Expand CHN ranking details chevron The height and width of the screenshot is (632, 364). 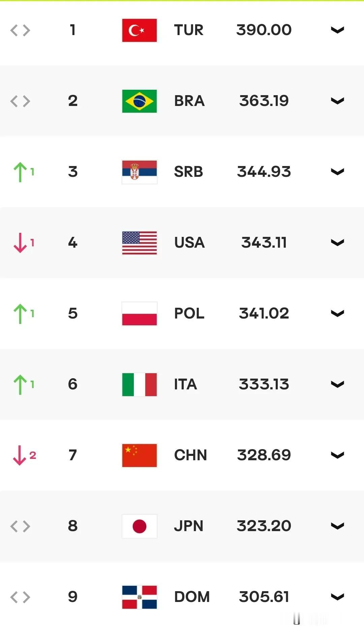pos(337,456)
